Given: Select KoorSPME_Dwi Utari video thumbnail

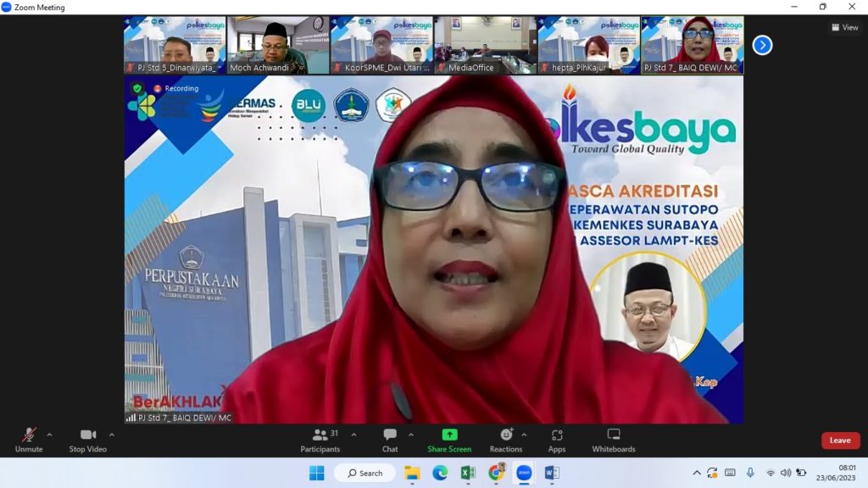Looking at the screenshot, I should [382, 45].
